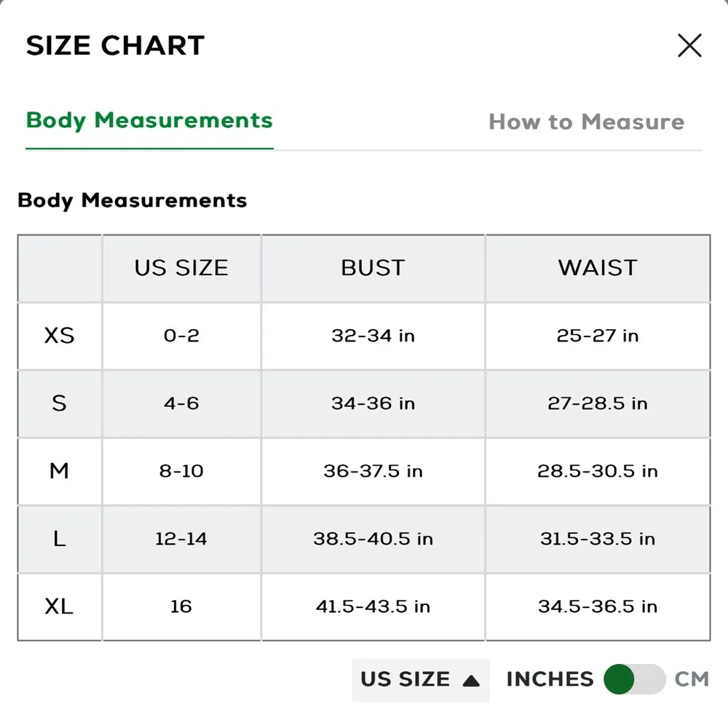Select the L size row label

[x=59, y=539]
